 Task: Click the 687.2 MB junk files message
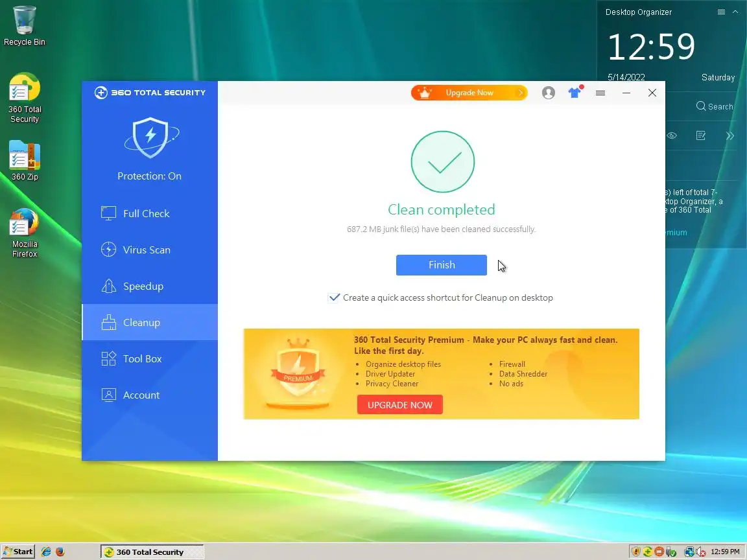pyautogui.click(x=441, y=229)
